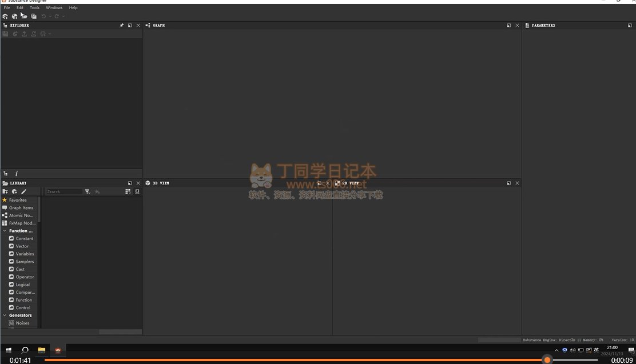This screenshot has height=364, width=636.
Task: Click the Save All toolbar icon
Action: (34, 16)
